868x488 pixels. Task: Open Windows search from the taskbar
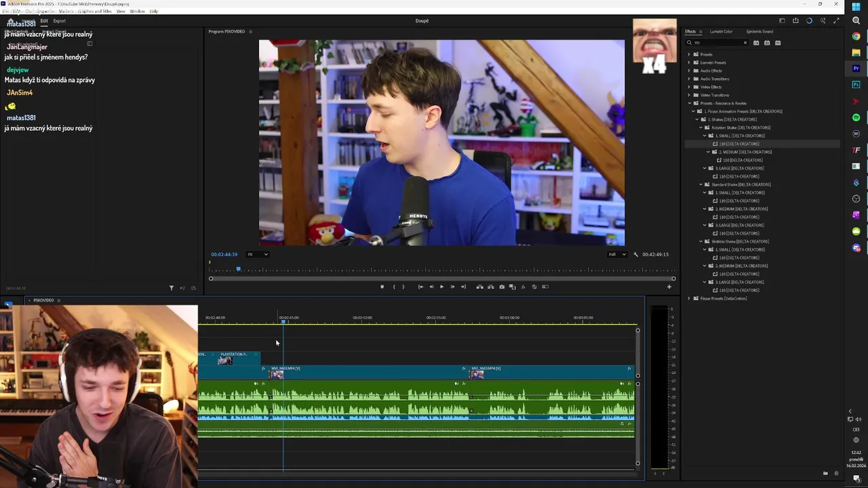pyautogui.click(x=856, y=20)
